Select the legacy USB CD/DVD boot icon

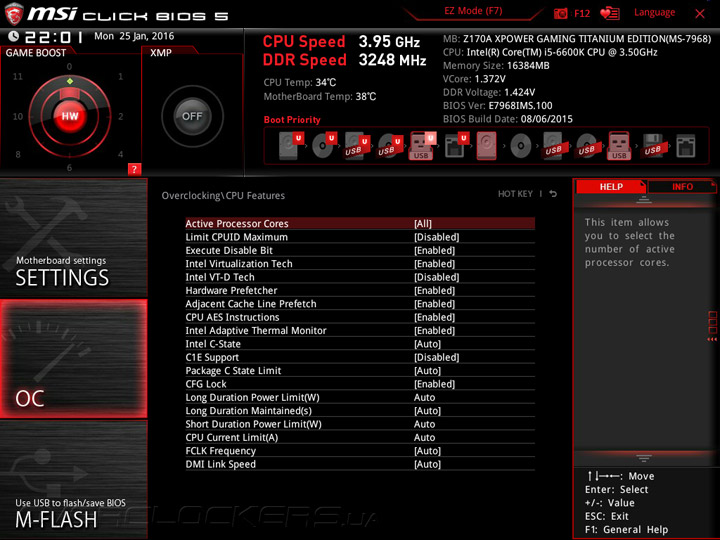click(x=586, y=146)
